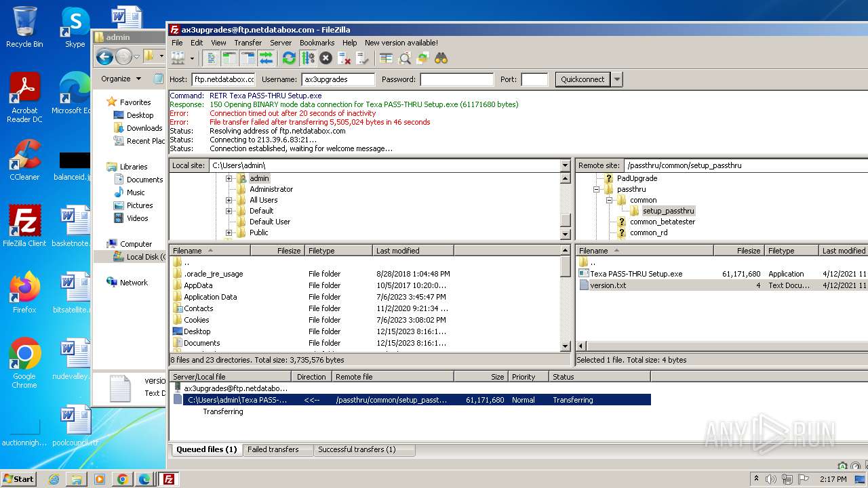The width and height of the screenshot is (868, 488).
Task: Select version.txt in remote list
Action: pos(608,285)
